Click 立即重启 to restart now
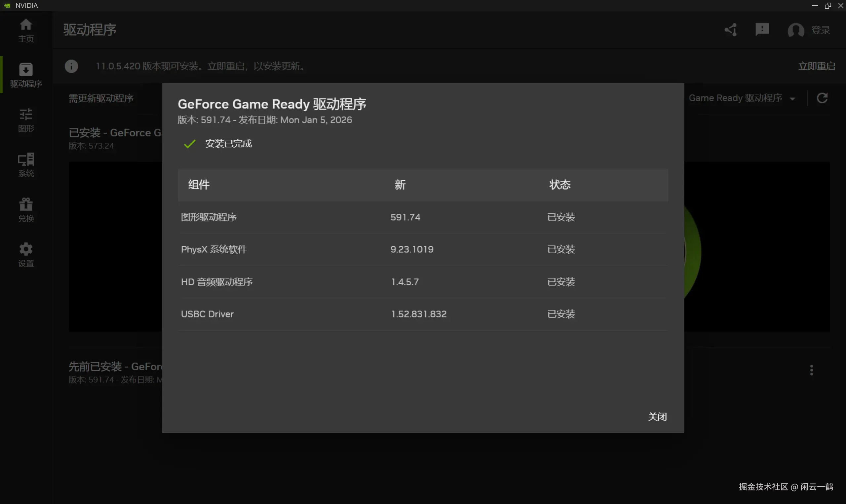This screenshot has width=846, height=504. pos(817,66)
